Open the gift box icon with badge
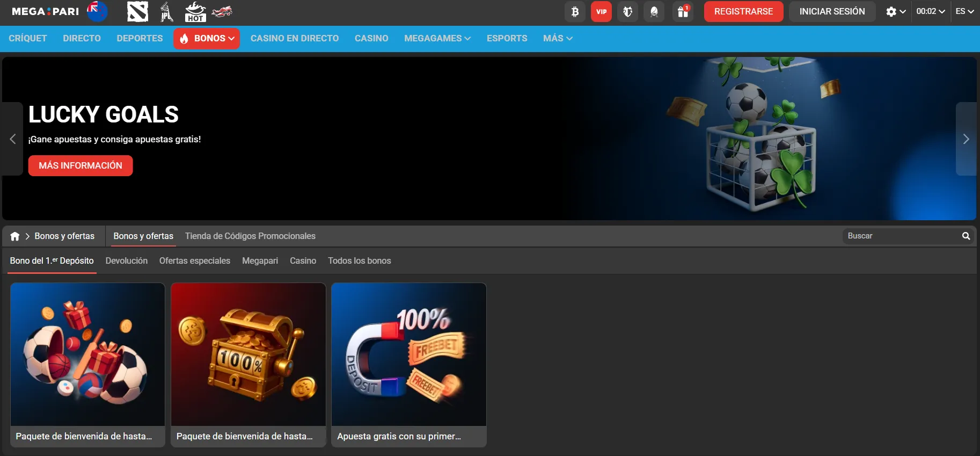 click(683, 11)
